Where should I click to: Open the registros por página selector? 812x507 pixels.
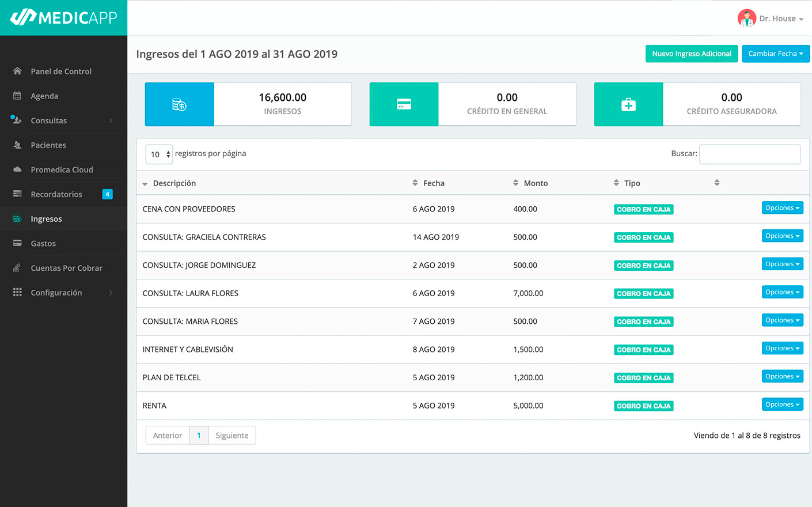click(159, 154)
